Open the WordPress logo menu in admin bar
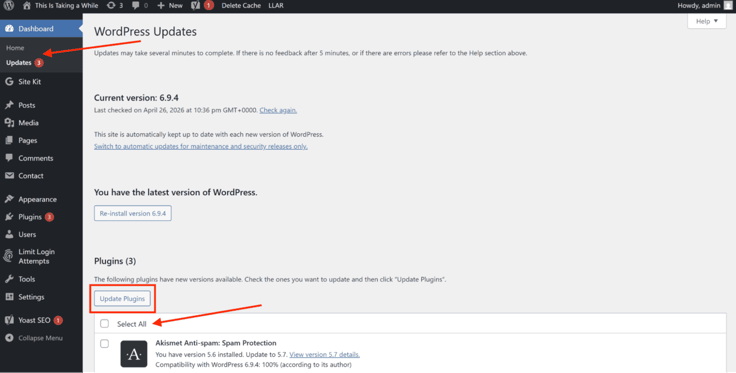The height and width of the screenshot is (373, 736). (9, 6)
